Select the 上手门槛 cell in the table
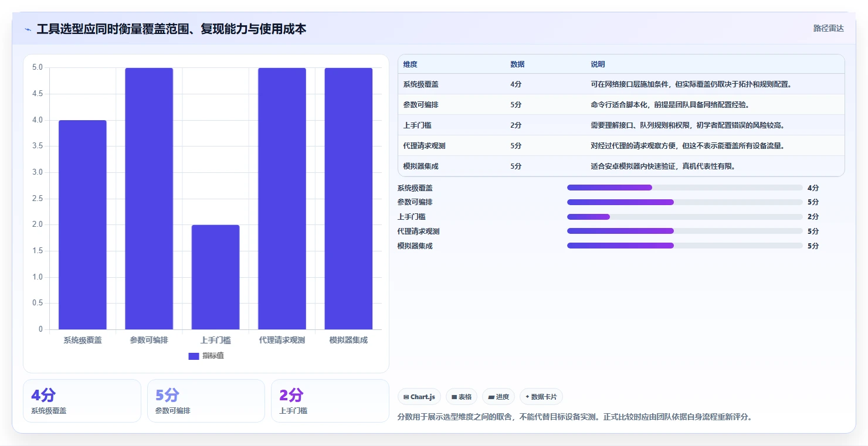The height and width of the screenshot is (446, 868). point(418,125)
